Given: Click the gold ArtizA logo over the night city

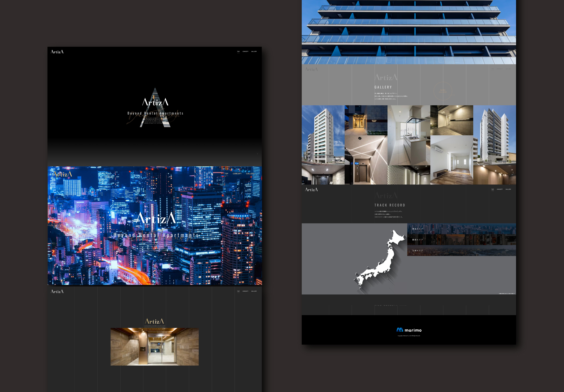Looking at the screenshot, I should [63, 174].
